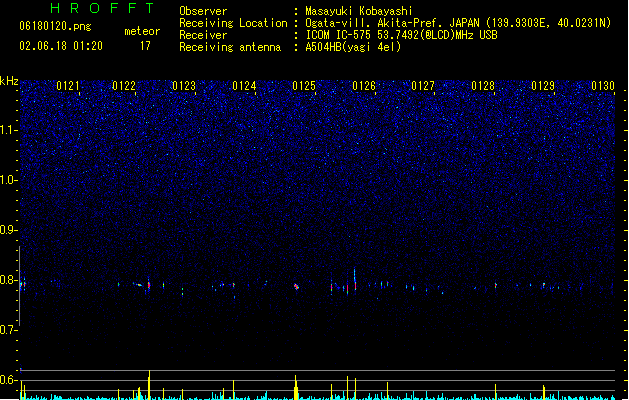Click the A504HB(yagi 4el) antenna text
This screenshot has height=400, width=629.
(x=353, y=47)
